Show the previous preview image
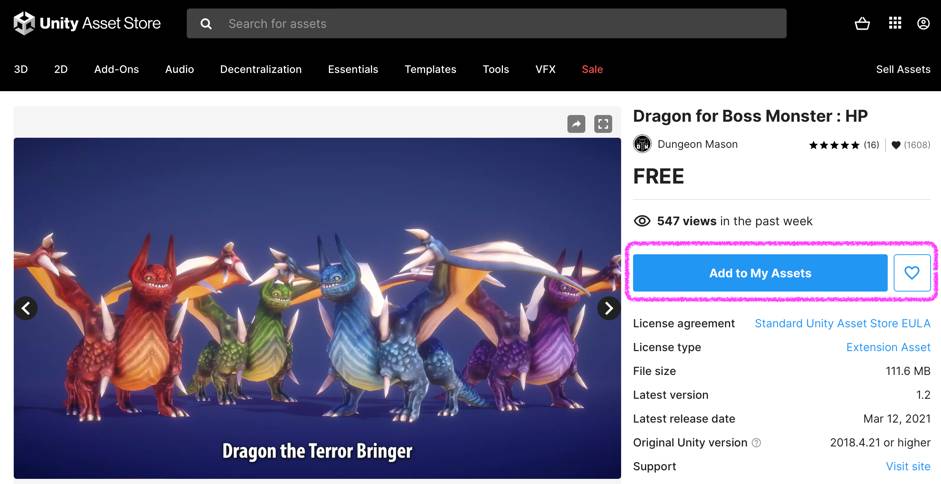The image size is (941, 484). tap(26, 308)
